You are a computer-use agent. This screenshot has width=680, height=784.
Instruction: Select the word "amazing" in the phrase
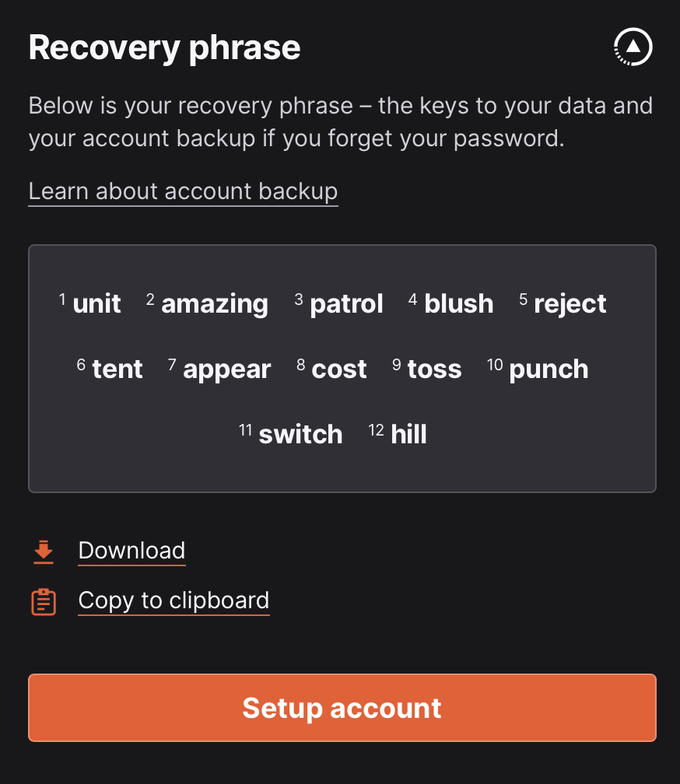coord(214,303)
